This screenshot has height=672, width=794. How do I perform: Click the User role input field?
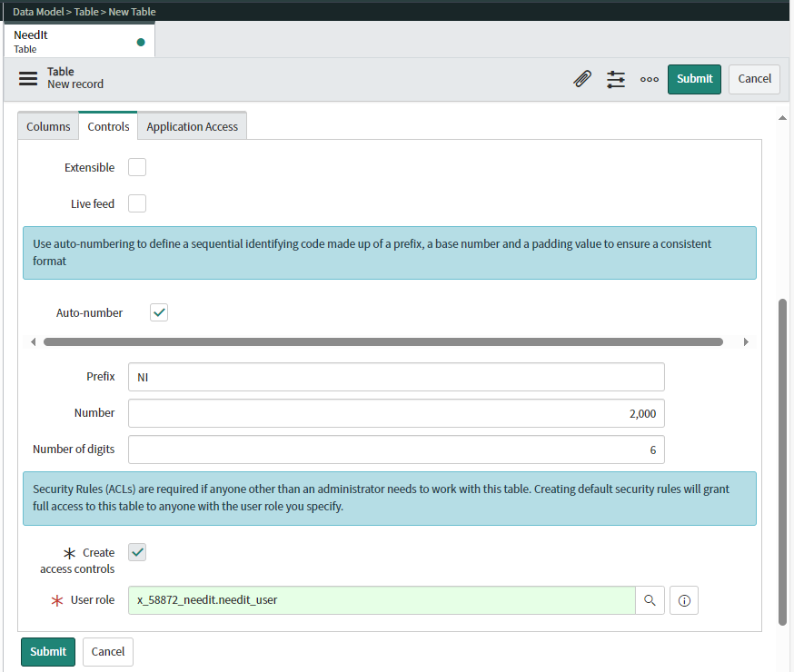click(382, 600)
